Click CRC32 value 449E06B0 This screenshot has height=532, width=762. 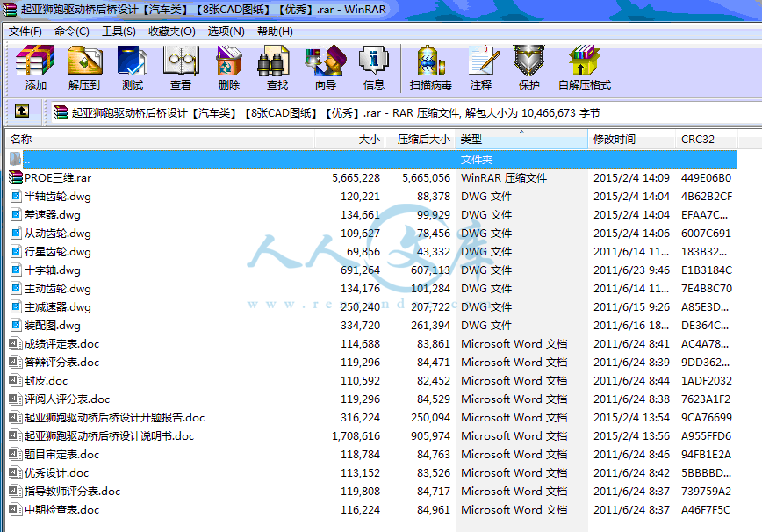tap(706, 178)
